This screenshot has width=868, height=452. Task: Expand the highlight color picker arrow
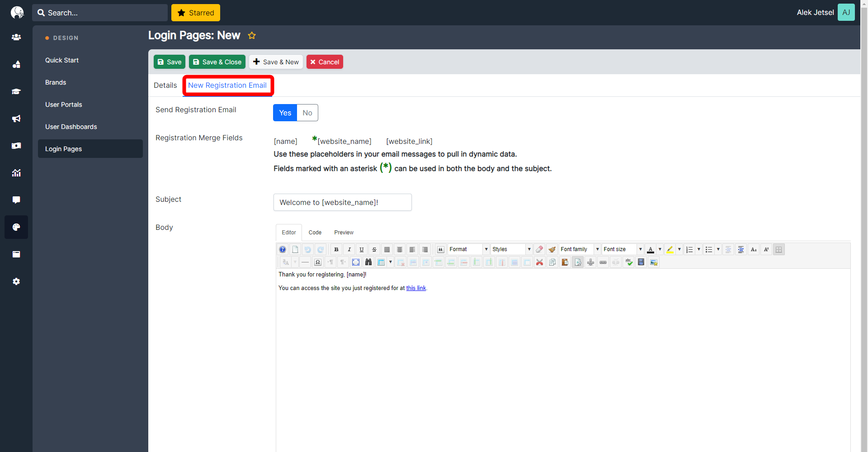pyautogui.click(x=679, y=249)
